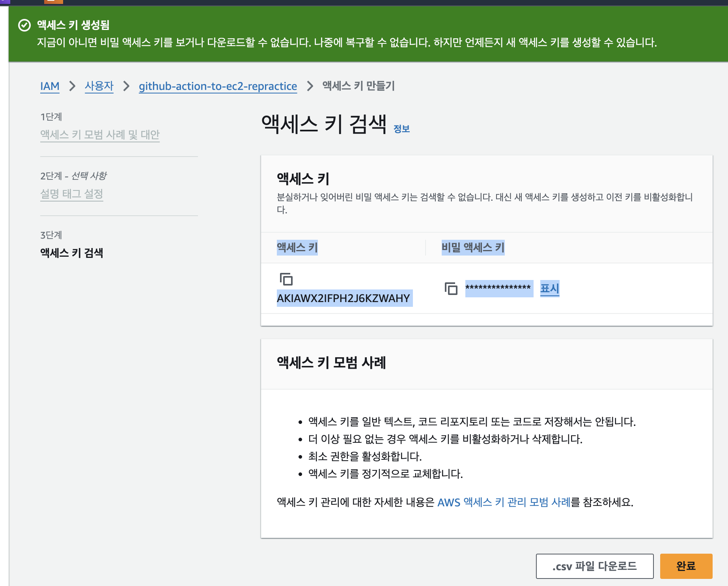The width and height of the screenshot is (728, 586).
Task: Click the bullet about 일반 텍스트, 코드 리포지토리
Action: pyautogui.click(x=472, y=422)
